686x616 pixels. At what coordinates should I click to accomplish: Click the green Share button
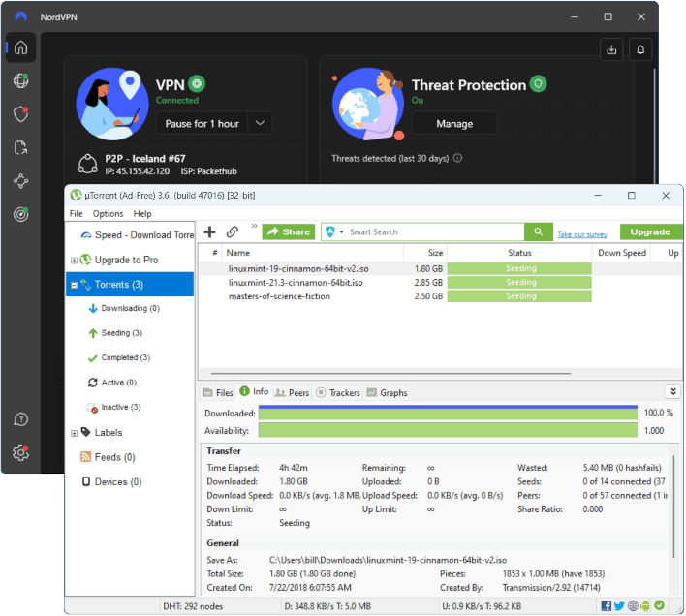tap(289, 231)
